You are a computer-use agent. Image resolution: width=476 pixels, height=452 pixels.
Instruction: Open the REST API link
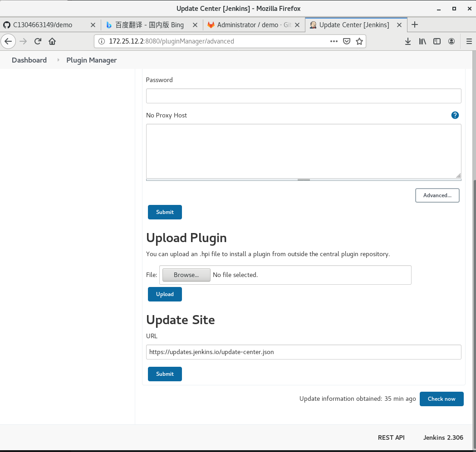pos(391,437)
